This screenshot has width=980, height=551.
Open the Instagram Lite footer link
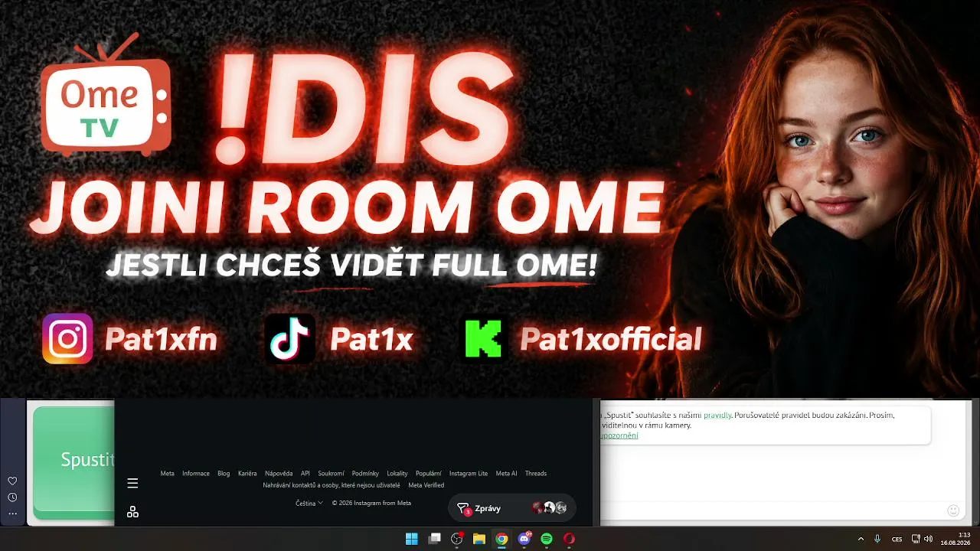[469, 474]
